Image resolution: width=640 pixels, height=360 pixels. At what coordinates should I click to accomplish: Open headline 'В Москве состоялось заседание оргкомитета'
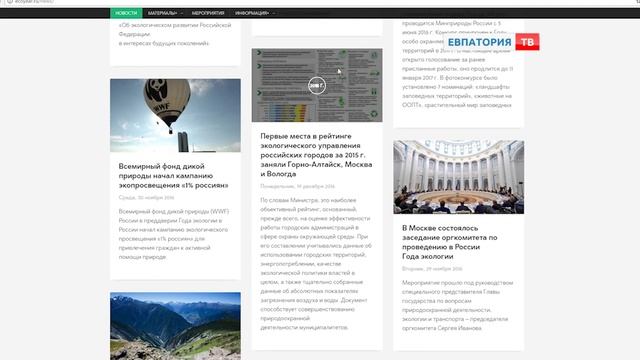tap(450, 242)
